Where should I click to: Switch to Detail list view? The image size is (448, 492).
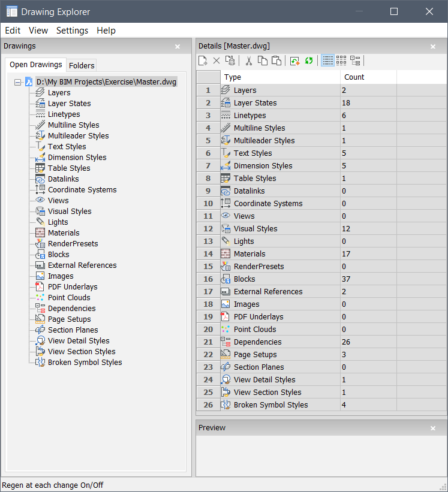point(328,61)
